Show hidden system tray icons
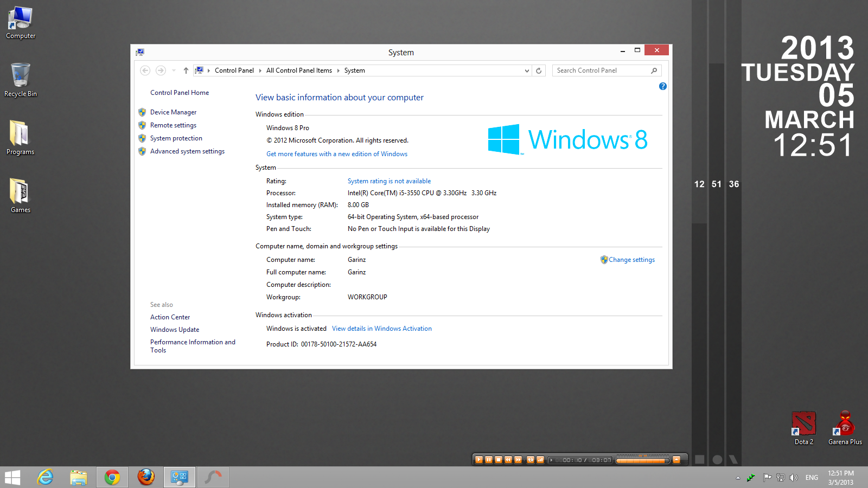This screenshot has height=488, width=868. tap(738, 478)
